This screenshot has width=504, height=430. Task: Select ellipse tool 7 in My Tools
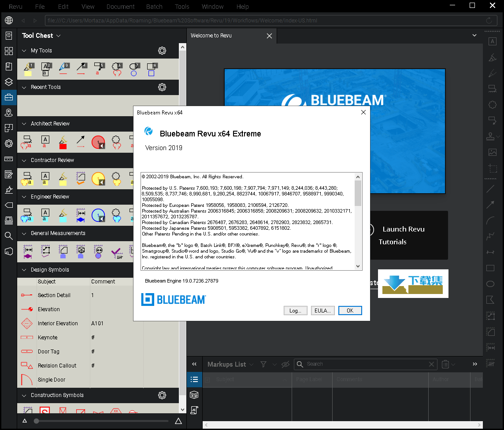pos(134,69)
